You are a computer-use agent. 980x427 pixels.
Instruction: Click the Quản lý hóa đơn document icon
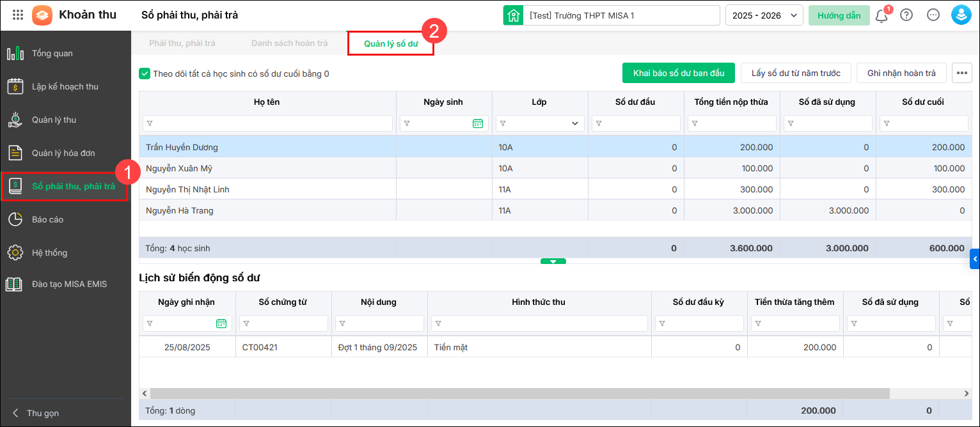[15, 153]
